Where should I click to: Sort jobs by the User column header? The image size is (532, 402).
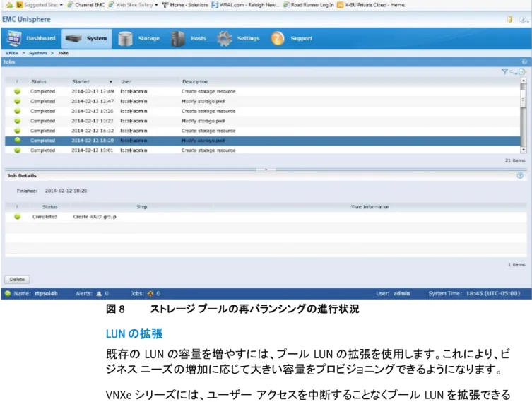(x=126, y=82)
